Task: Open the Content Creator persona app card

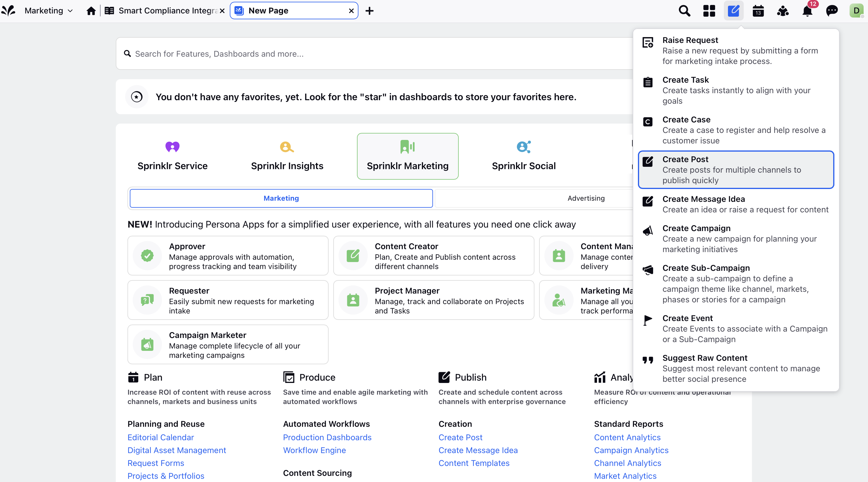Action: click(x=433, y=256)
